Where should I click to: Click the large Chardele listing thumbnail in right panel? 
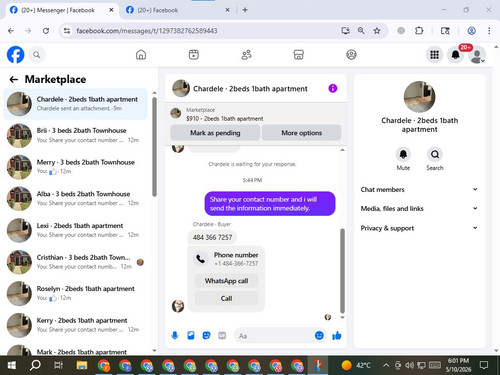point(419,97)
